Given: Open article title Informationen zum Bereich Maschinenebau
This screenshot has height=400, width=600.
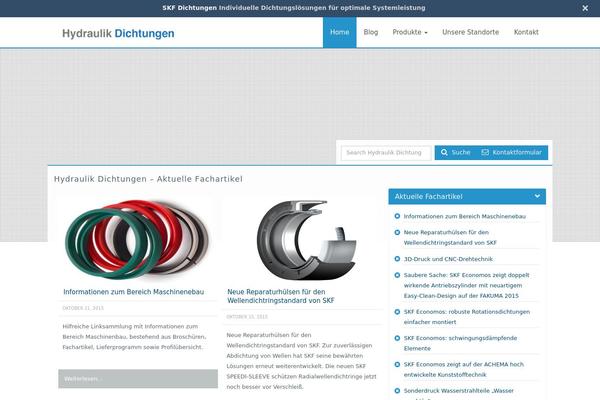Looking at the screenshot, I should (134, 292).
